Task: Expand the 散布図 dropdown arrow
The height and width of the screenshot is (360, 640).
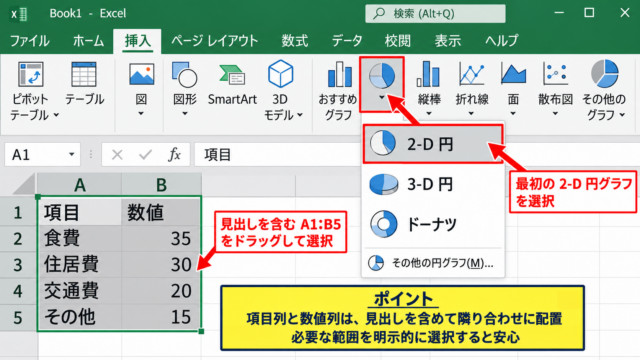Action: point(555,113)
